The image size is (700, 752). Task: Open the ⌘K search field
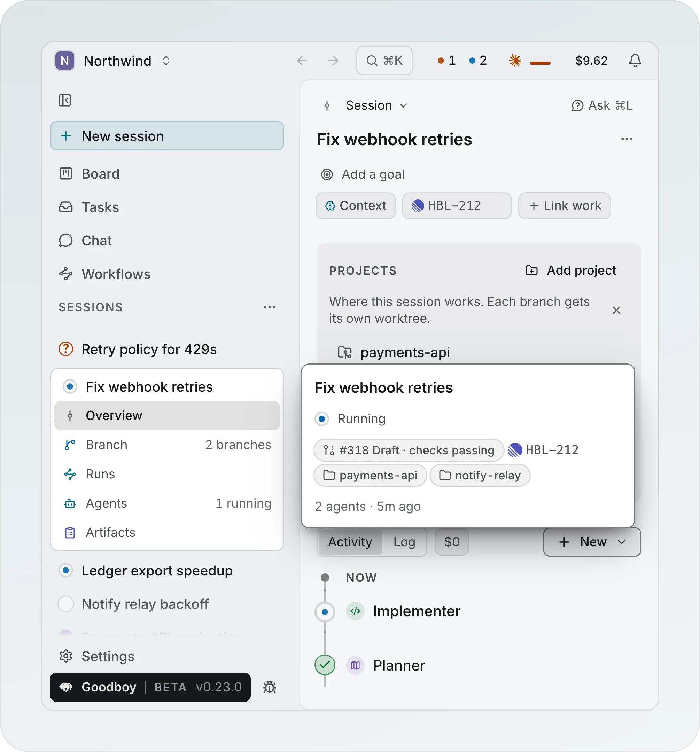[x=384, y=61]
